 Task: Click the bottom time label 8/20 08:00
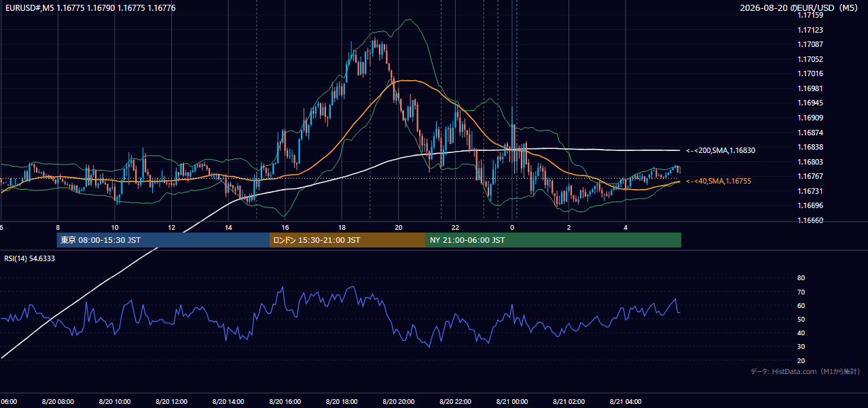click(x=58, y=402)
